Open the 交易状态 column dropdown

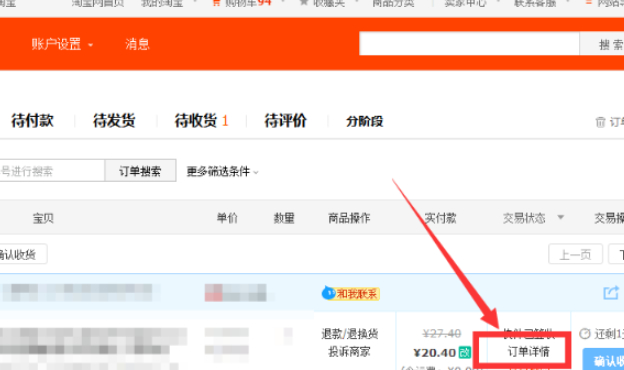[x=533, y=218]
